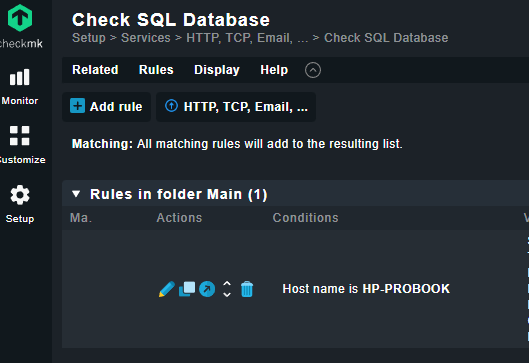529x363 pixels.
Task: Click the Check SQL Database page title
Action: click(x=171, y=20)
